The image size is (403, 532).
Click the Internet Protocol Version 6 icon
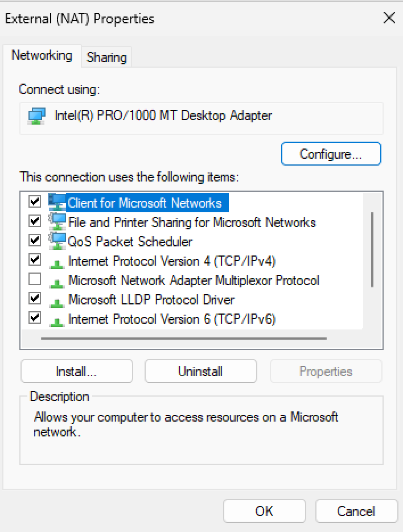click(57, 319)
